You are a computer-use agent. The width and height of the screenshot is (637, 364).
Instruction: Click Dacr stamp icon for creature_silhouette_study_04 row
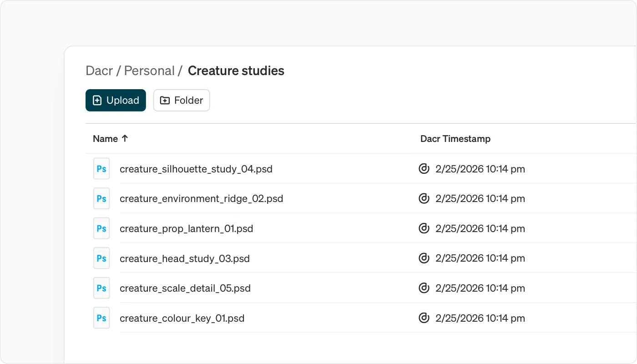424,169
